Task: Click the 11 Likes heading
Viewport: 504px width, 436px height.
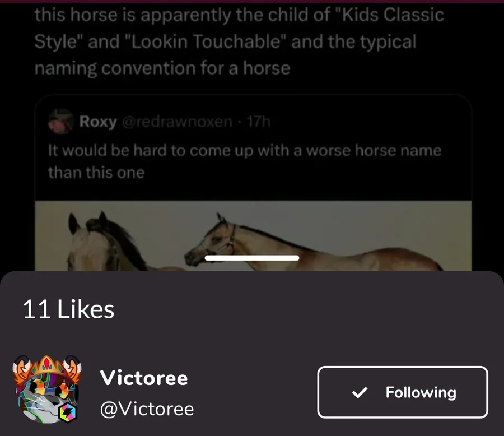Action: coord(68,309)
